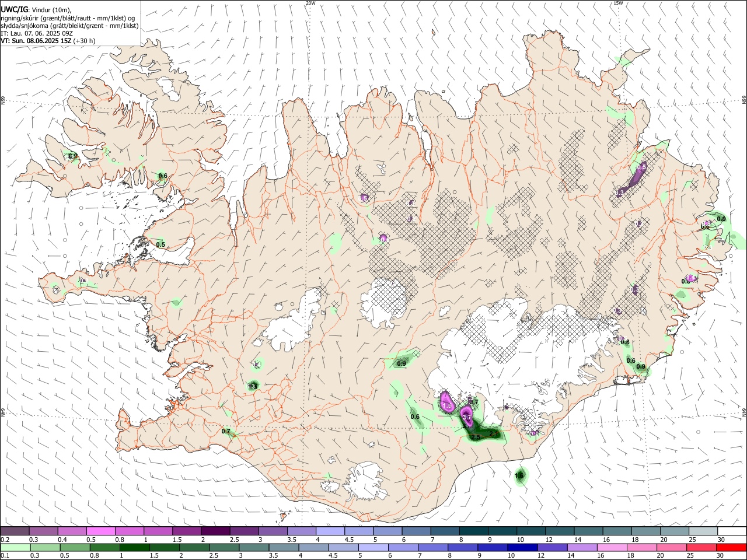Screen dimensions: 747x560
Task: Click the white '1.5' value near the southern glacier
Action: (448, 405)
